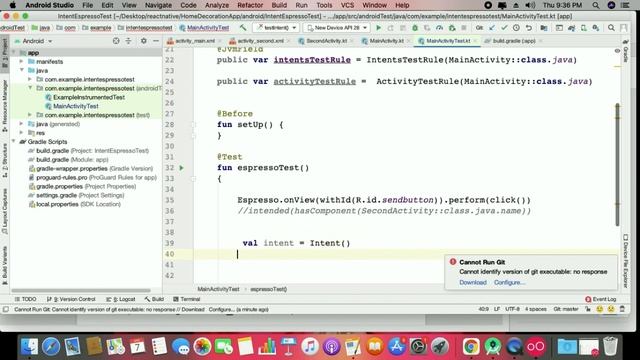Open Google Chrome from the Dock
The height and width of the screenshot is (360, 640).
point(471,347)
